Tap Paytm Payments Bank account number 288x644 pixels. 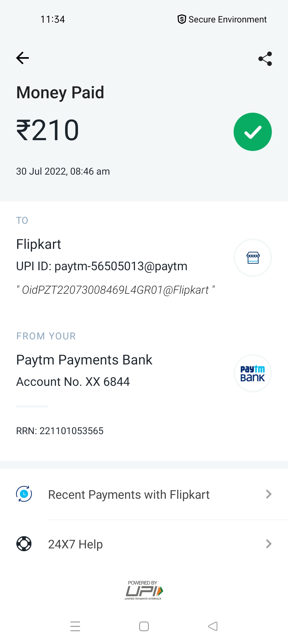coord(73,382)
